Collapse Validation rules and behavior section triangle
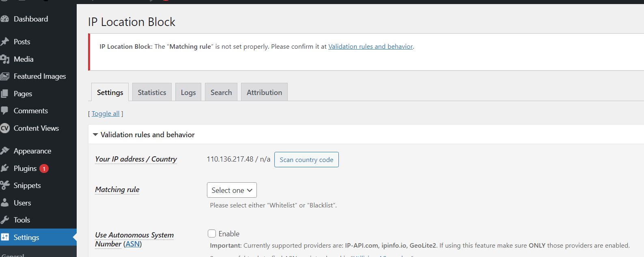This screenshot has width=644, height=257. (95, 134)
